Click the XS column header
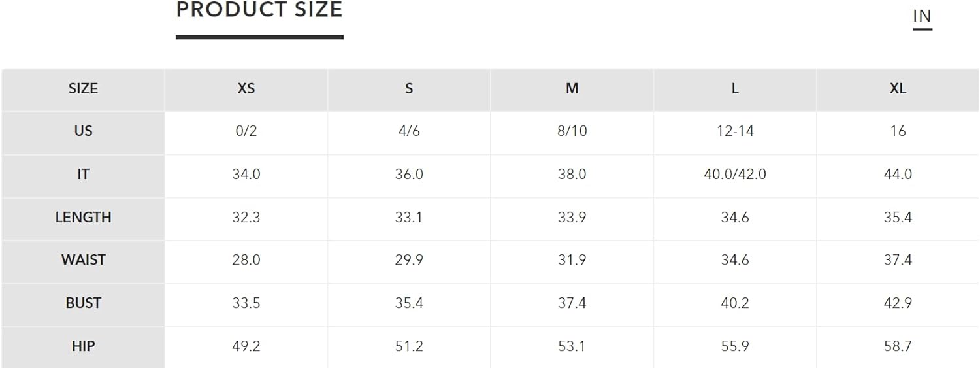The image size is (980, 368). (x=246, y=89)
